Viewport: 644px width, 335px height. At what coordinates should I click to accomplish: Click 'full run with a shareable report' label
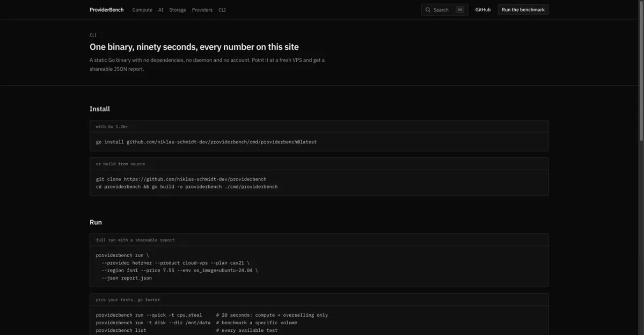coord(135,240)
